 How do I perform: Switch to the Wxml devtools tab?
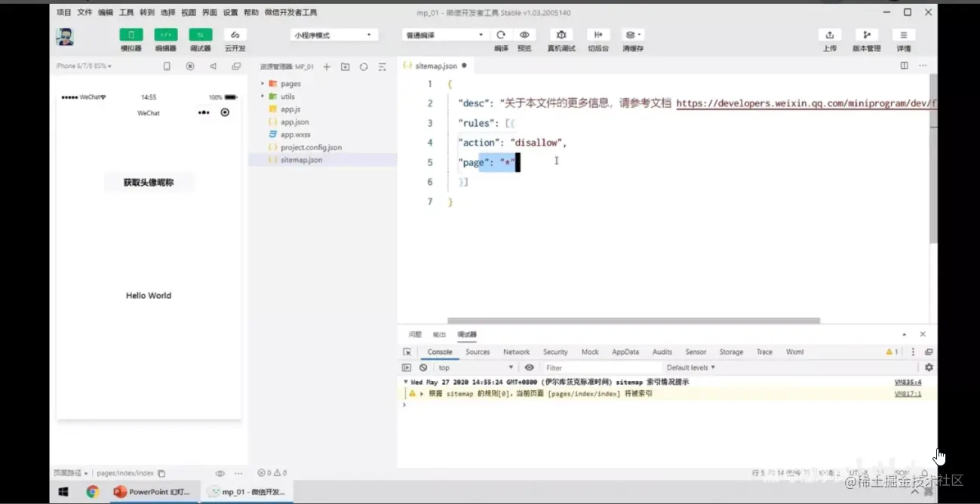[x=794, y=352]
